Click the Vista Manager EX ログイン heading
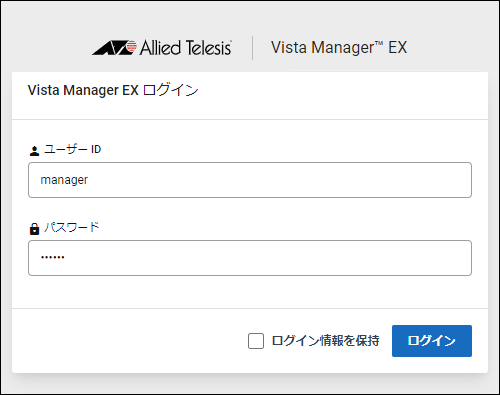The image size is (500, 395). coord(113,90)
